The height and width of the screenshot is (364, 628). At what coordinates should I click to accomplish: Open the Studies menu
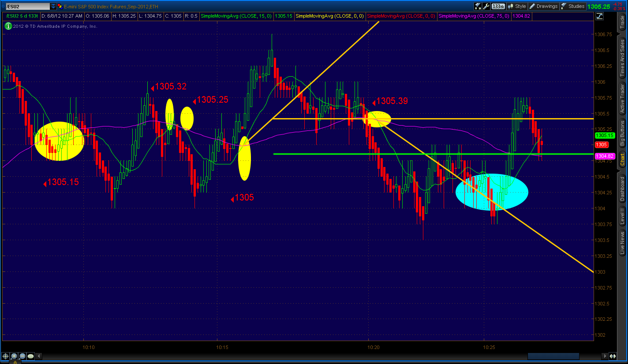(572, 6)
